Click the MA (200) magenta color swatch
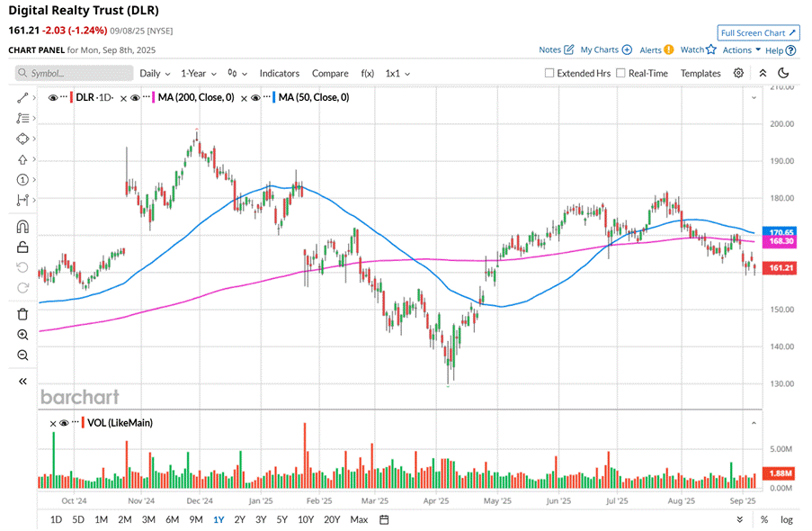812x531 pixels. click(153, 97)
